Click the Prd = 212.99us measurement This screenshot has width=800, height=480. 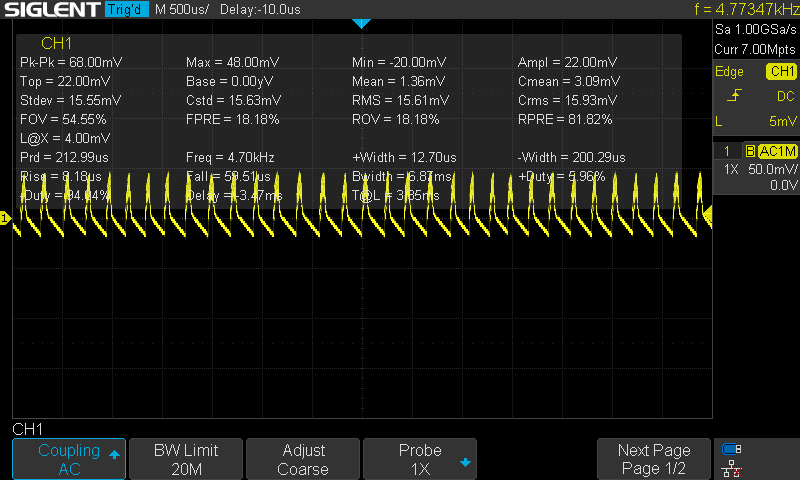pyautogui.click(x=64, y=157)
